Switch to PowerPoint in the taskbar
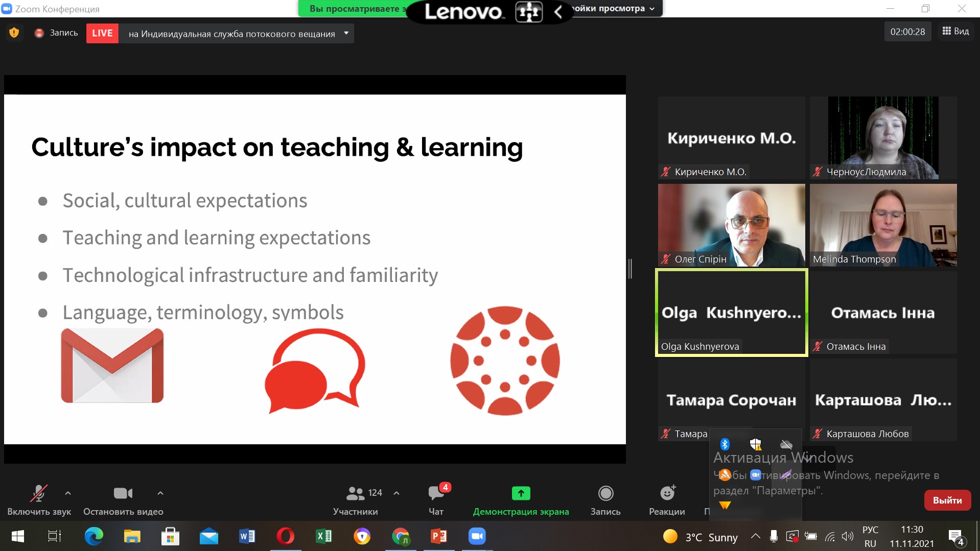The height and width of the screenshot is (551, 980). pos(439,536)
